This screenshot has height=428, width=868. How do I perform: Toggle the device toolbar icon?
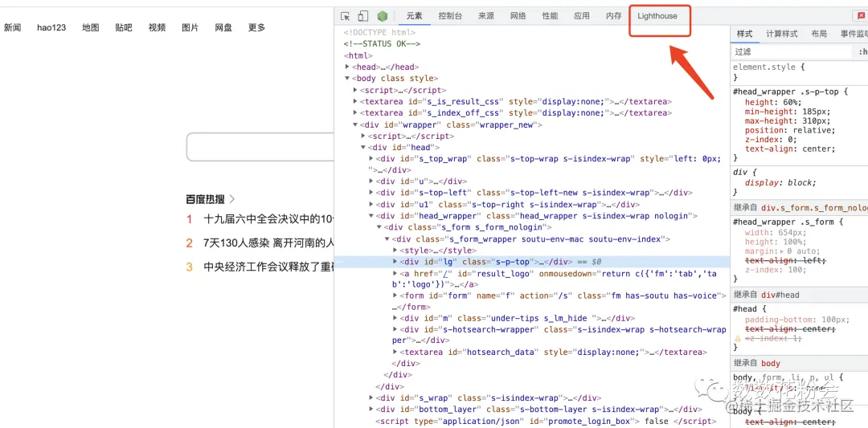[x=363, y=16]
